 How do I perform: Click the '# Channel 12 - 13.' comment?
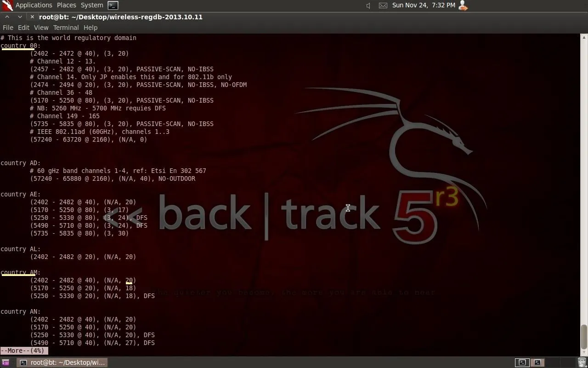[63, 61]
